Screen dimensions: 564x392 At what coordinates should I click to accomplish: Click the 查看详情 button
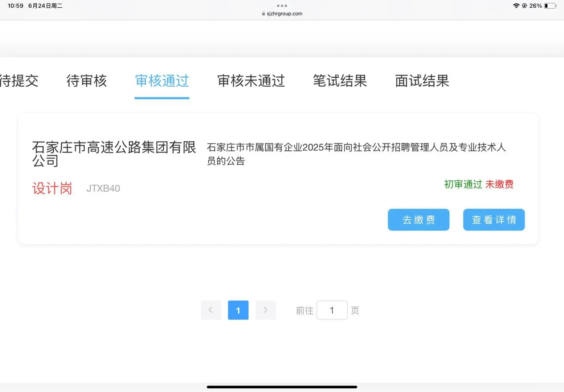(x=494, y=220)
